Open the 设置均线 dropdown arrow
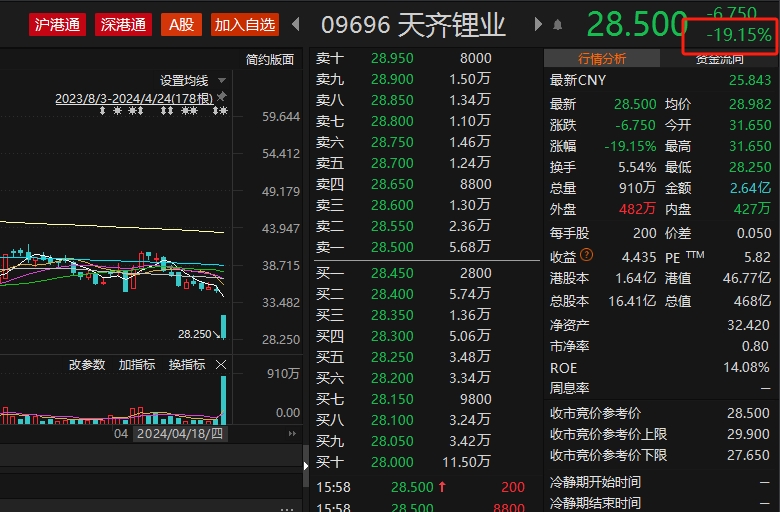780x512 pixels. pos(222,80)
